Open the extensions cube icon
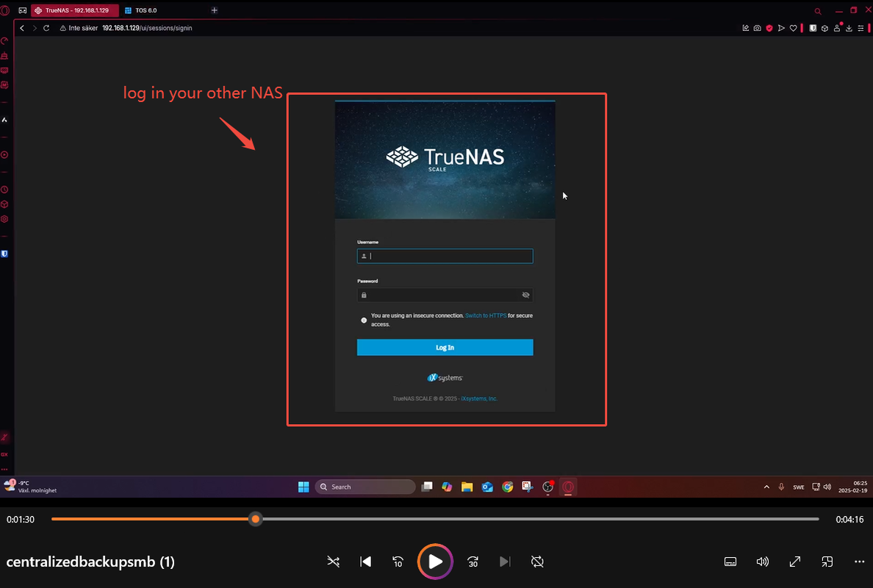This screenshot has width=873, height=588. pos(824,28)
